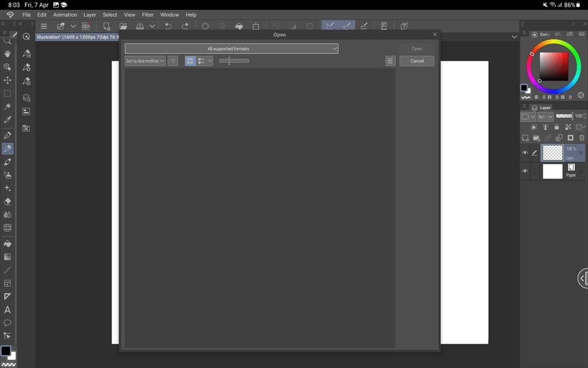
Task: Create a new raster layer
Action: (525, 137)
